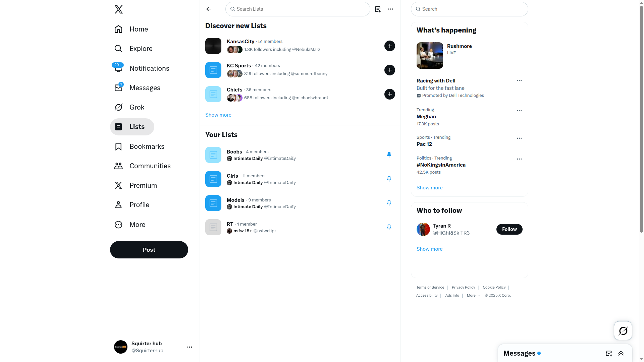The width and height of the screenshot is (644, 362).
Task: Open the new list creation icon
Action: click(x=378, y=9)
